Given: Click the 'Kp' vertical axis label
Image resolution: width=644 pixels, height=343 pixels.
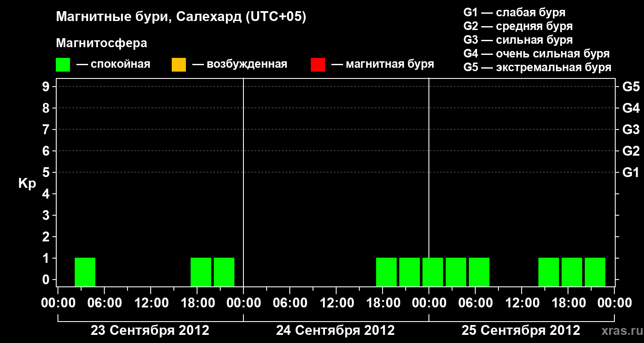Looking at the screenshot, I should (27, 184).
